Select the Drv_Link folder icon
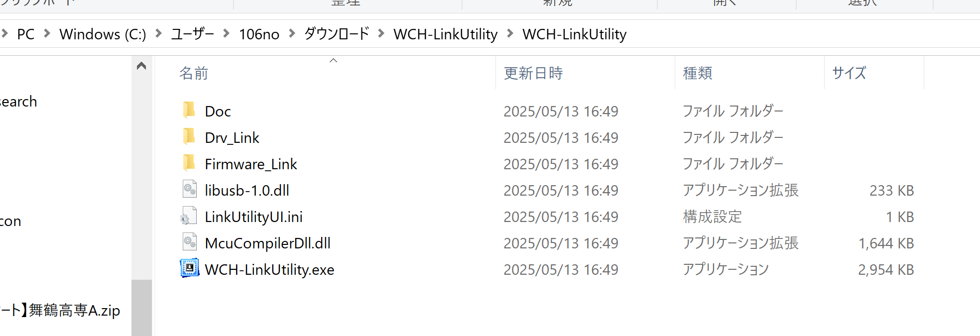Image resolution: width=980 pixels, height=336 pixels. (189, 136)
